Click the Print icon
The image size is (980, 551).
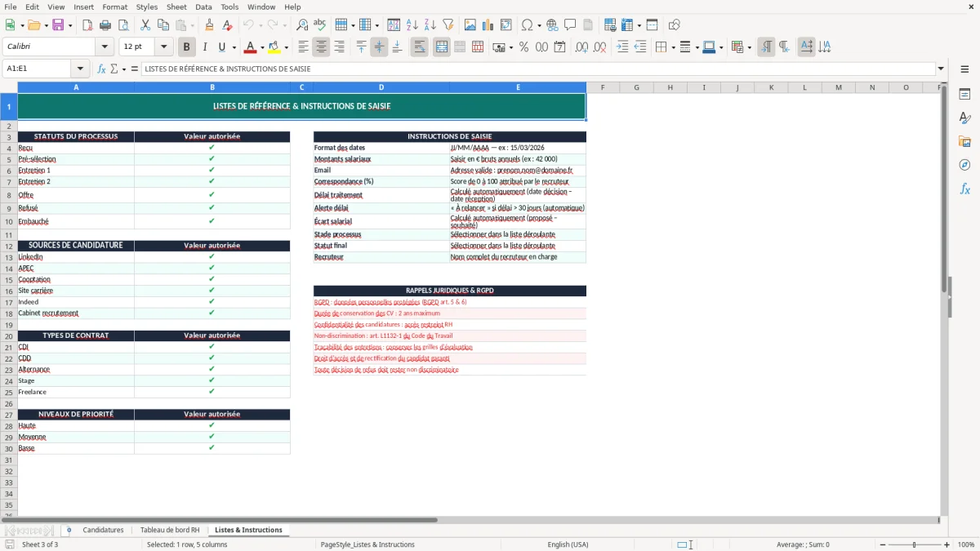pos(105,25)
